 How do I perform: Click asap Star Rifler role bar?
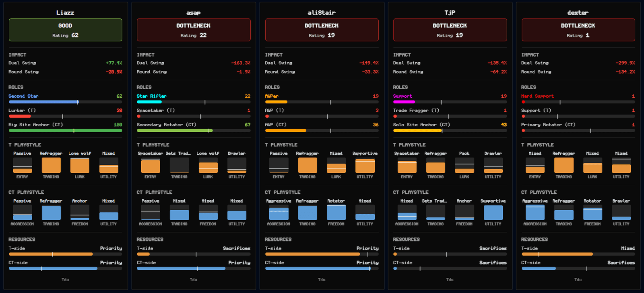(x=194, y=102)
